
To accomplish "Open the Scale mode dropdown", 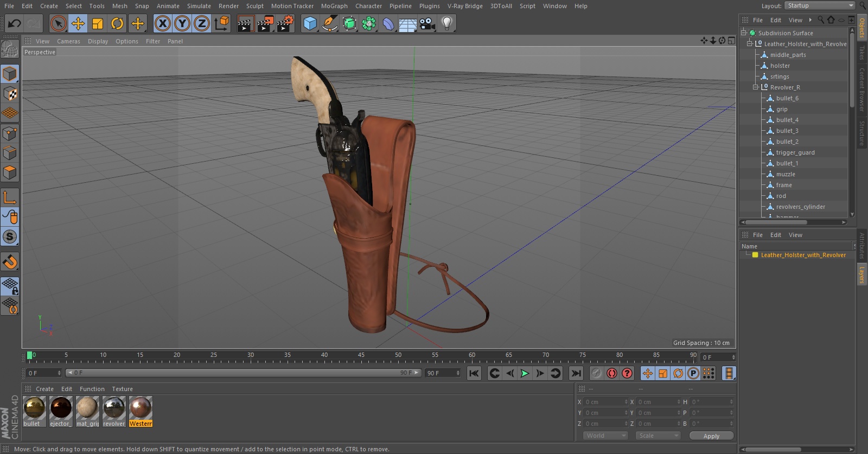I will tap(658, 436).
